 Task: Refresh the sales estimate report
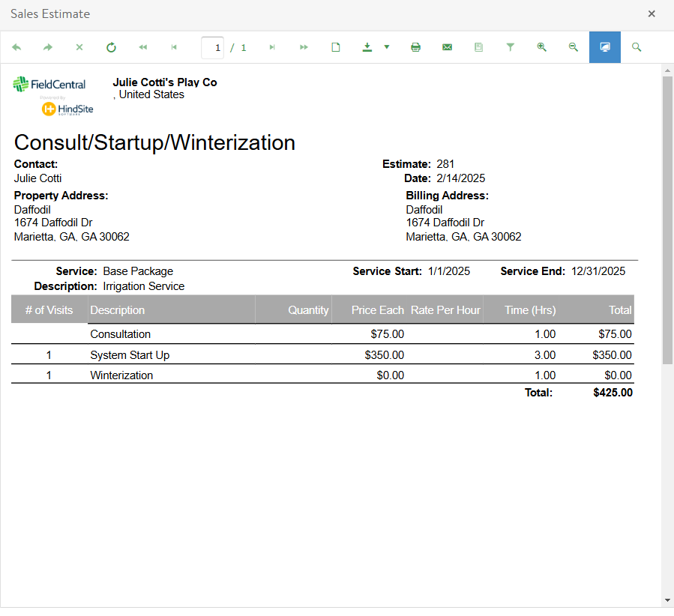click(111, 47)
